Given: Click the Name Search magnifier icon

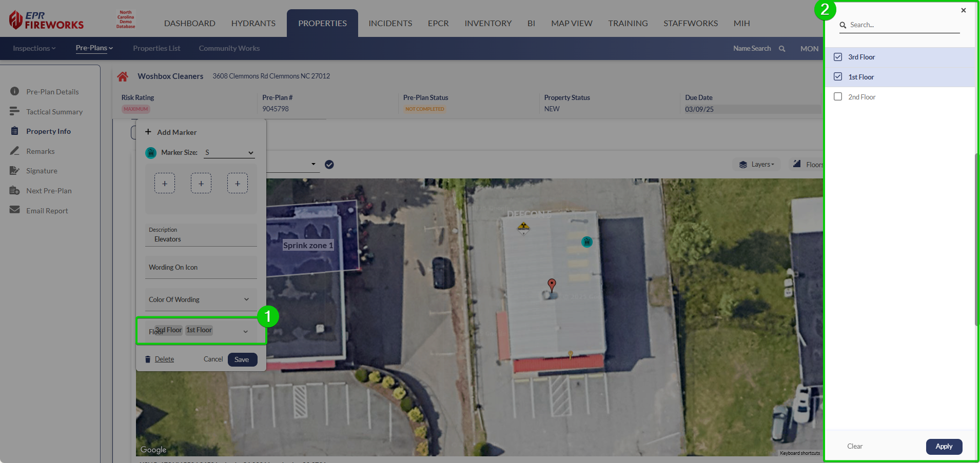Looking at the screenshot, I should [x=782, y=49].
